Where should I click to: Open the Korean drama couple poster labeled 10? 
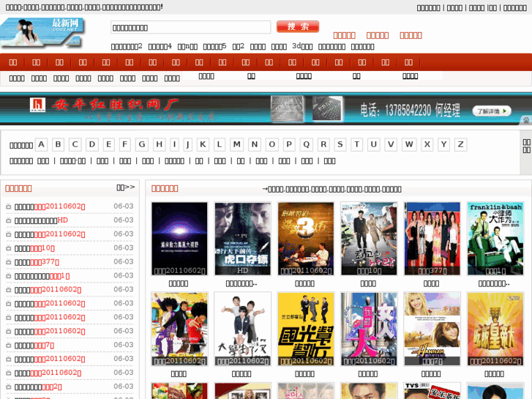pos(369,239)
